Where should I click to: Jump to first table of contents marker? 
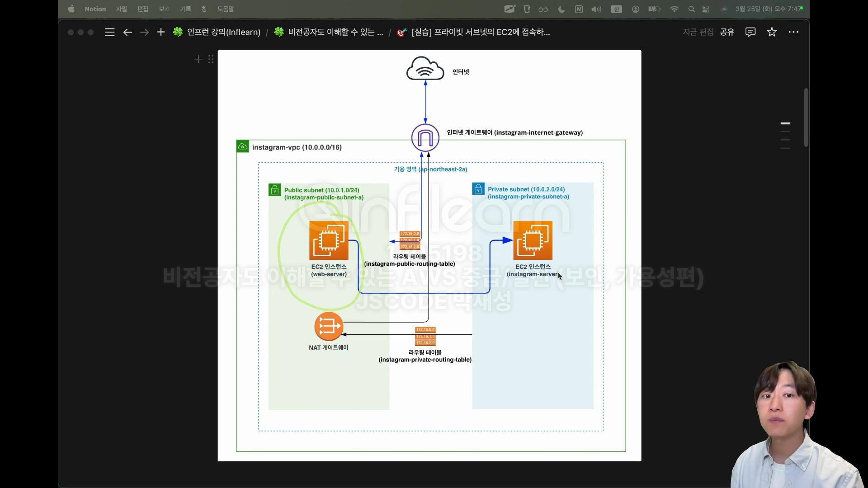(x=786, y=123)
